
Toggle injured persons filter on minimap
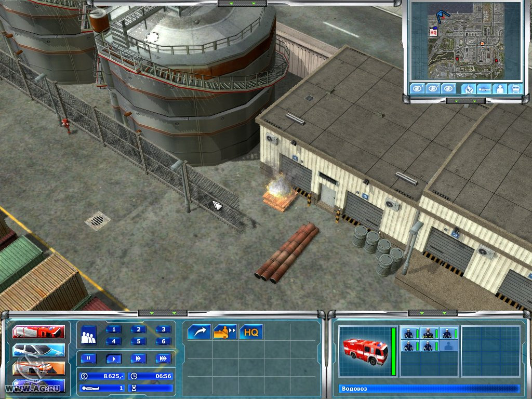[x=484, y=89]
